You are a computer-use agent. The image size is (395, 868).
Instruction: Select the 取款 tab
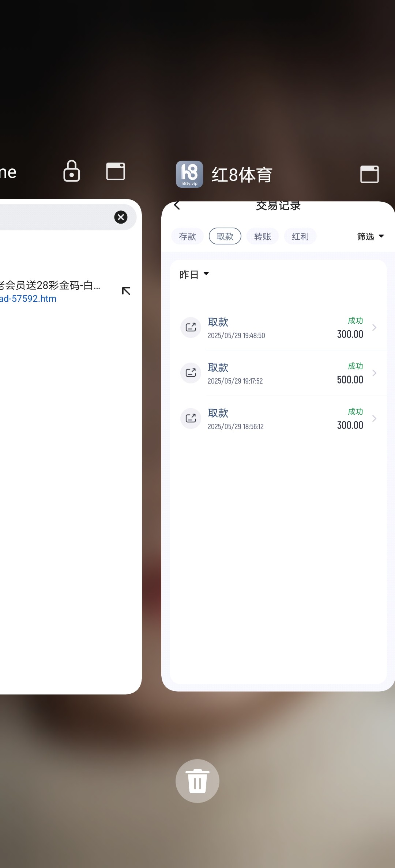click(225, 236)
